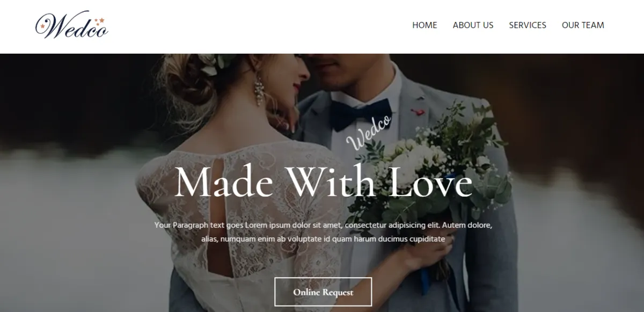The image size is (644, 312).
Task: Click the red pin on the groom's lapel
Action: (418, 112)
